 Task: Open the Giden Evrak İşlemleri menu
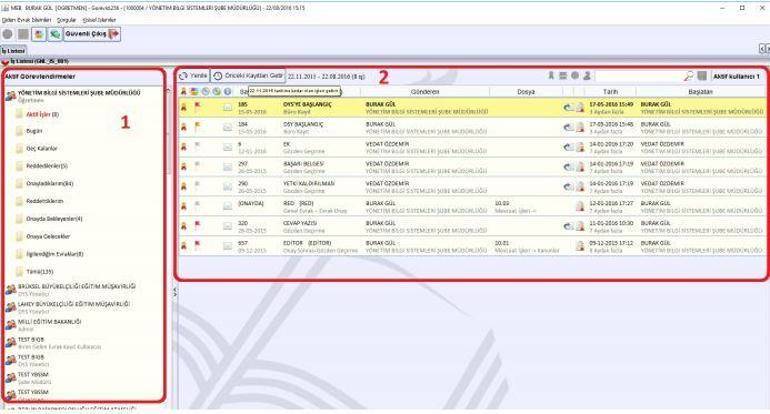click(28, 19)
